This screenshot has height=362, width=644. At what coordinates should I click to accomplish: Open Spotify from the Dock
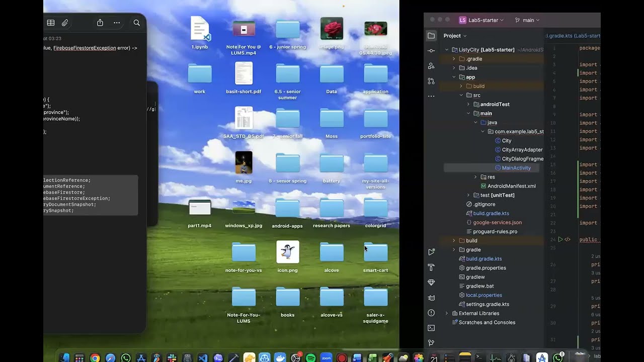pos(311,358)
